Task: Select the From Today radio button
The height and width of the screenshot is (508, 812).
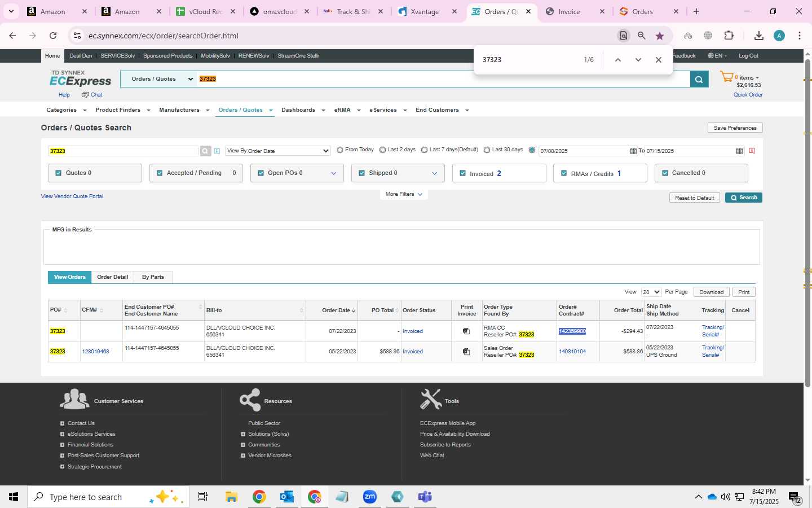Action: pos(340,150)
